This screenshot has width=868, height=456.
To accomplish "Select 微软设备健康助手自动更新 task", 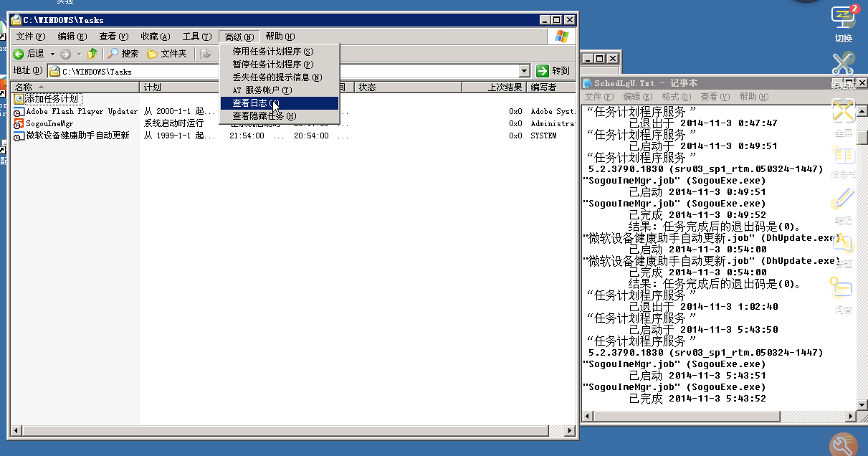I will 72,136.
